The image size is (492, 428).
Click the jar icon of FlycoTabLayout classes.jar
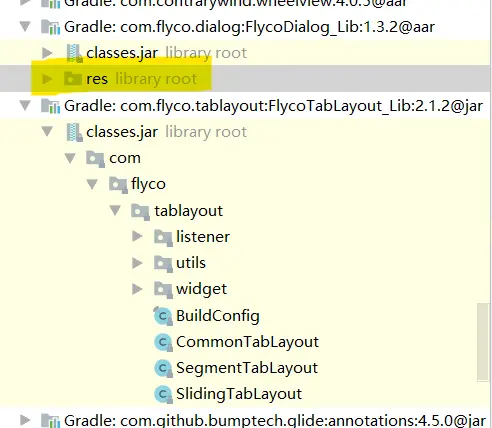[x=74, y=132]
